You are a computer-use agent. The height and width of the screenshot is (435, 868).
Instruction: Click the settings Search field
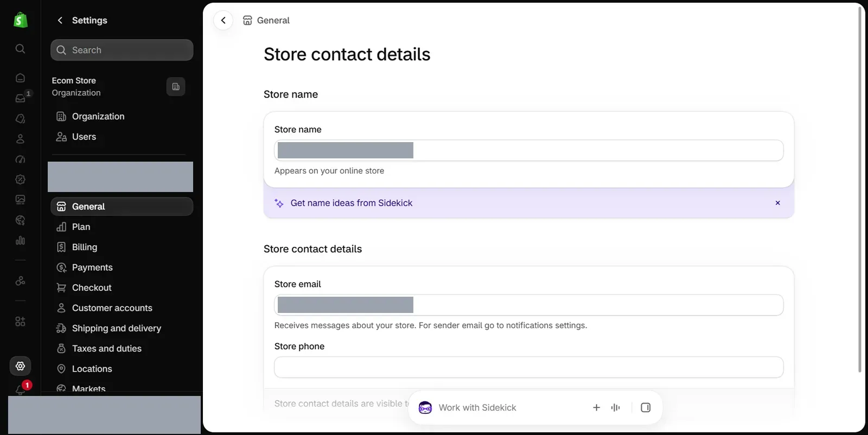[122, 50]
